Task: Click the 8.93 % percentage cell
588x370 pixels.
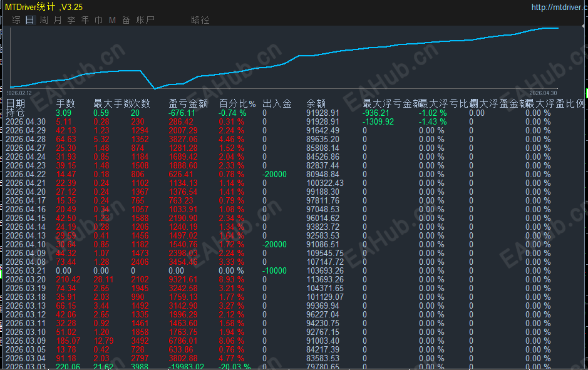Action: click(231, 279)
